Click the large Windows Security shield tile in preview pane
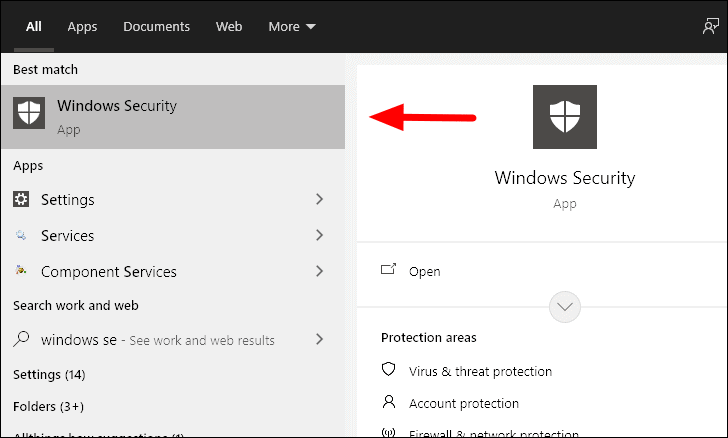Screen dimensions: 728x438 point(565,117)
